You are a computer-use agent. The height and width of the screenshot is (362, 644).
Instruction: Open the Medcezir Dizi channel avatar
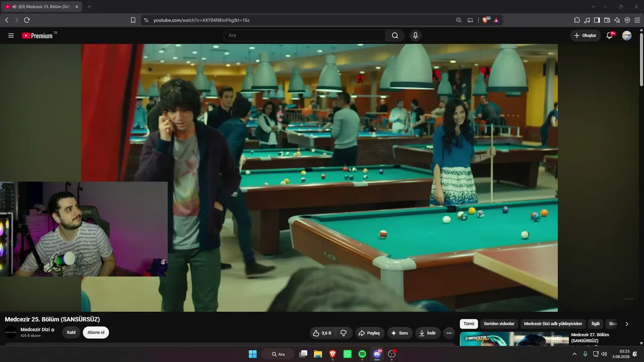11,332
